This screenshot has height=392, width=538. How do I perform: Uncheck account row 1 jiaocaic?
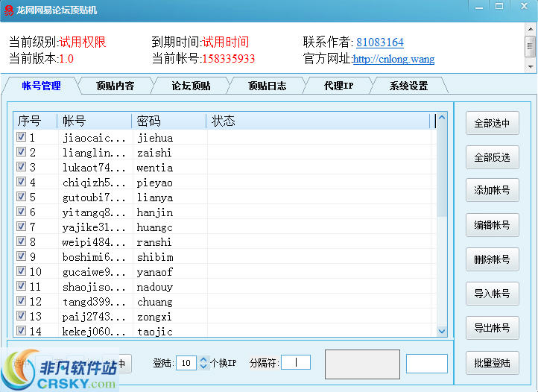[x=21, y=137]
